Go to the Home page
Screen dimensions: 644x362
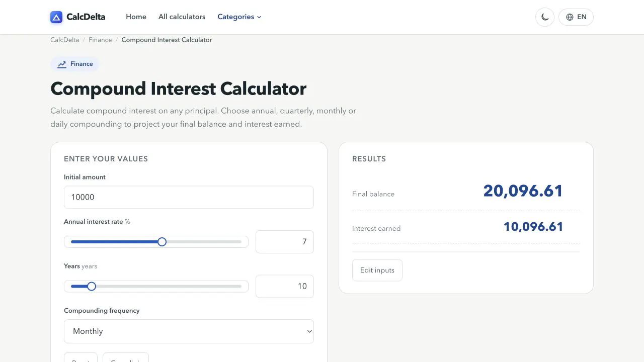click(x=136, y=17)
